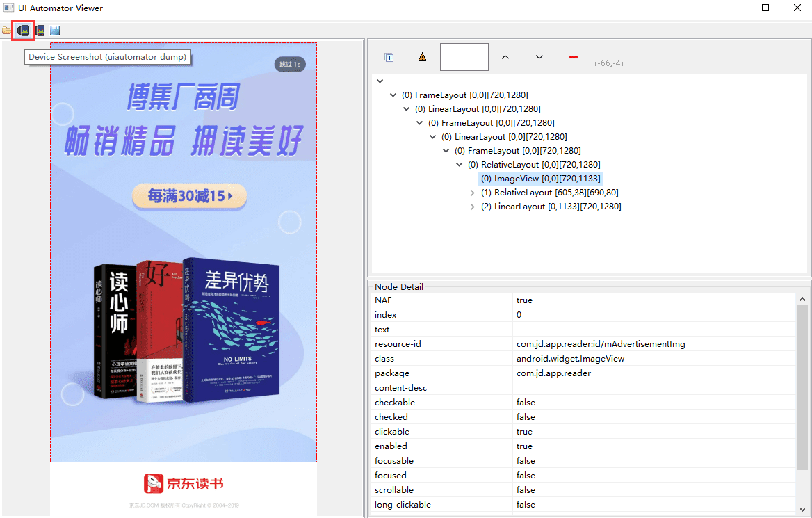Click compressed hierarchy device screenshot icon
The height and width of the screenshot is (518, 812).
pos(40,31)
